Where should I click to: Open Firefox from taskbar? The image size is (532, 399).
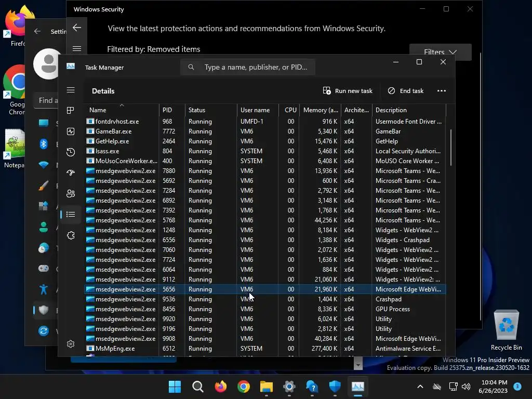(220, 387)
